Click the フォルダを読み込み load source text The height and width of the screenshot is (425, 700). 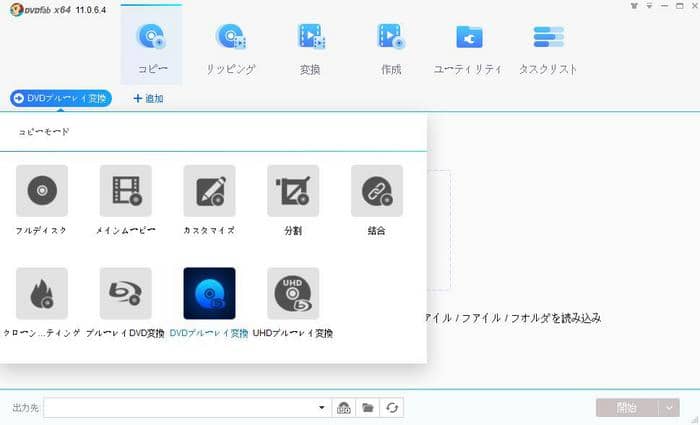pos(556,318)
